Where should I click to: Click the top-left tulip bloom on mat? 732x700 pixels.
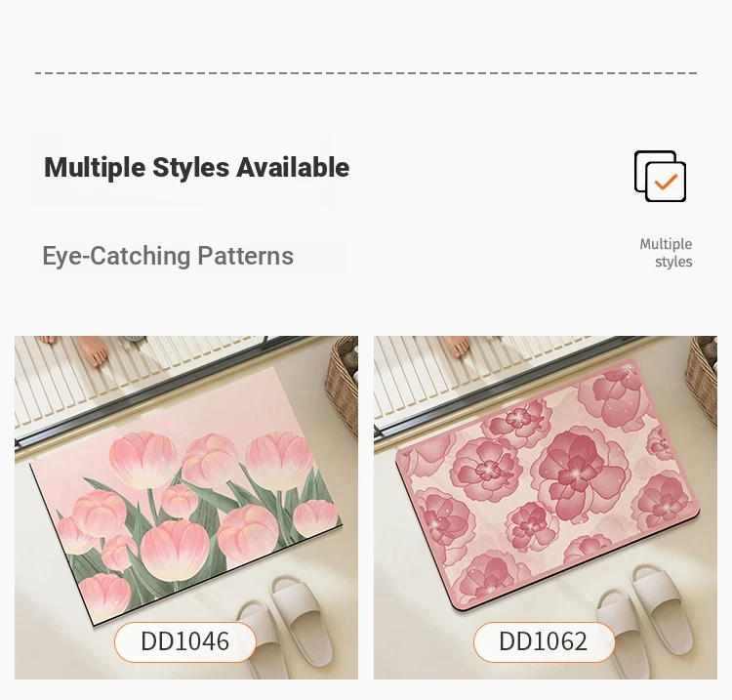coord(142,460)
